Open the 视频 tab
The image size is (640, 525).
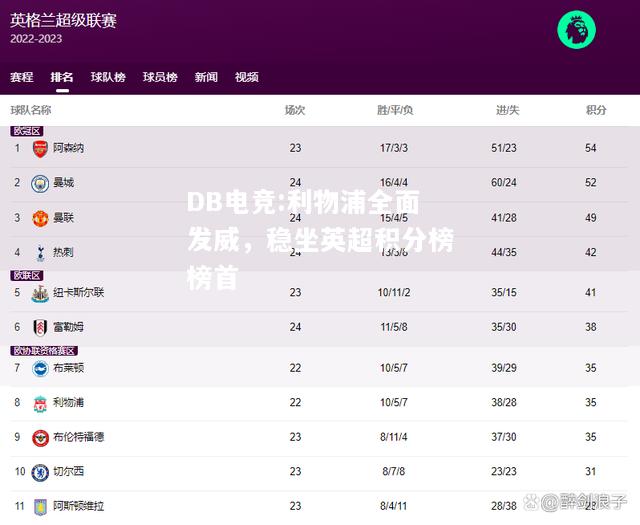(247, 77)
